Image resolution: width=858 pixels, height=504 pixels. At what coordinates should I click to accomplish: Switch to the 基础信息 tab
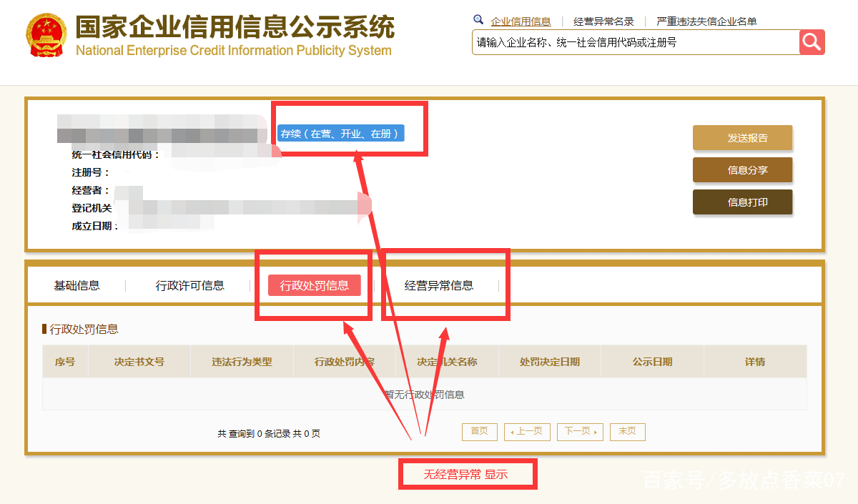(x=77, y=285)
